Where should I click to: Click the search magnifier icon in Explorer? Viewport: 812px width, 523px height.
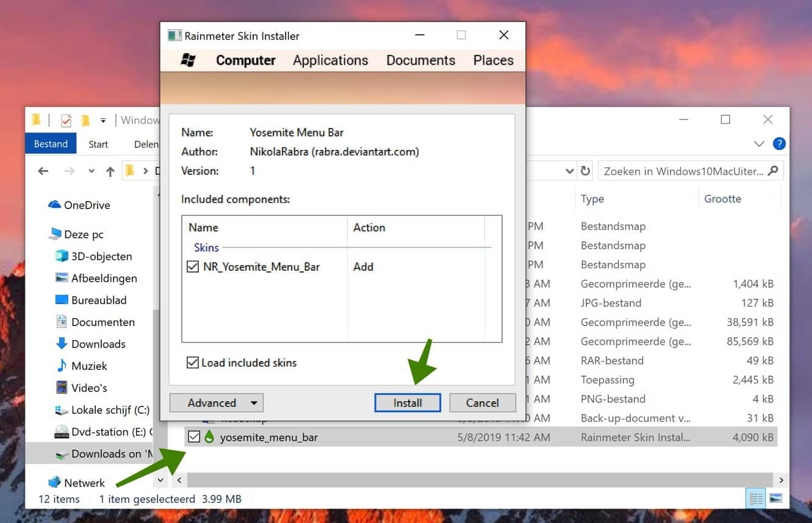(x=773, y=171)
